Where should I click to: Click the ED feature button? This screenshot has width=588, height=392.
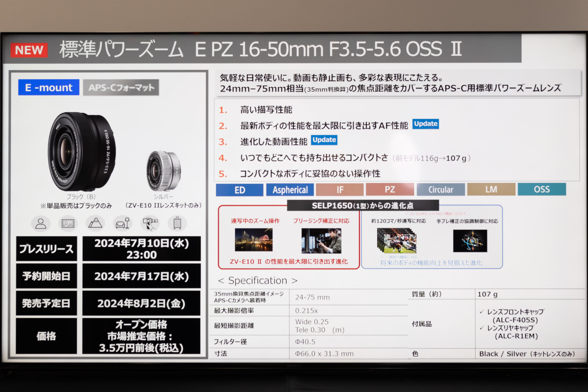pyautogui.click(x=239, y=190)
